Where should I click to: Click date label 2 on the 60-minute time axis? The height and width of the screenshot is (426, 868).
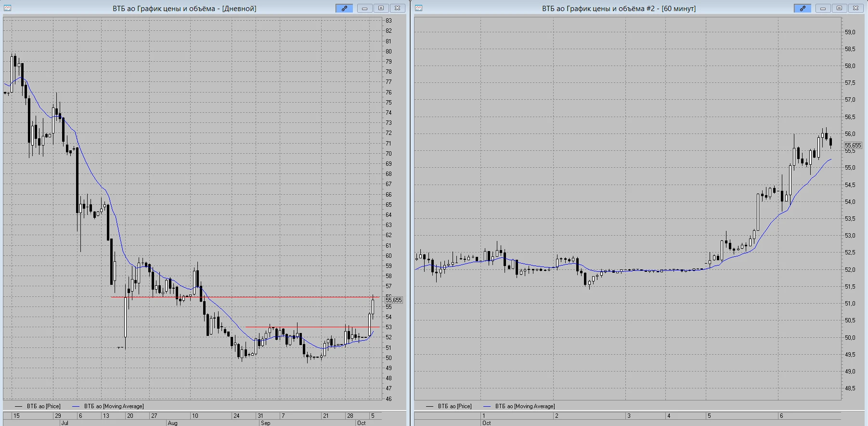557,415
